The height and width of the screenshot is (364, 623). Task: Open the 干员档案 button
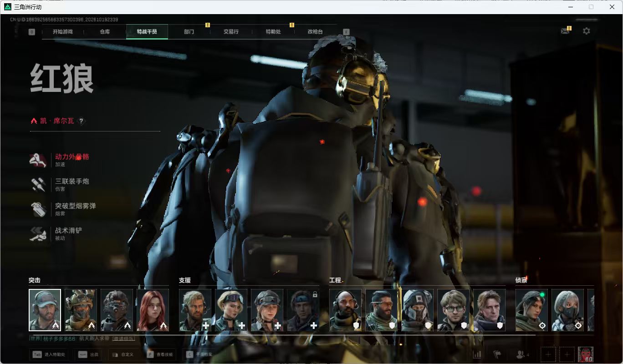point(199,354)
